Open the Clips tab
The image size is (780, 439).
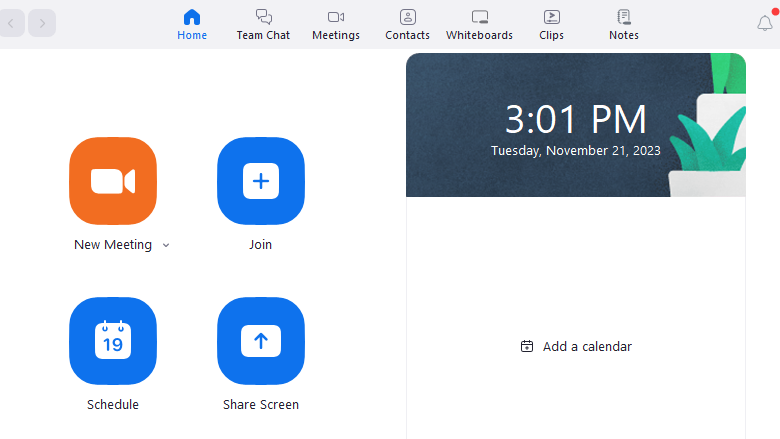(x=551, y=24)
